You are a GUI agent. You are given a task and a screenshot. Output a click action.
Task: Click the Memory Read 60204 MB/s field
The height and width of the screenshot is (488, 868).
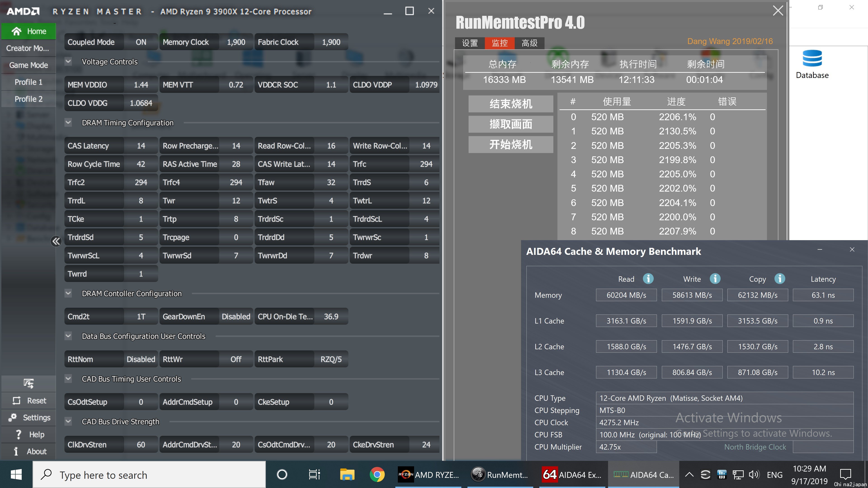click(626, 295)
